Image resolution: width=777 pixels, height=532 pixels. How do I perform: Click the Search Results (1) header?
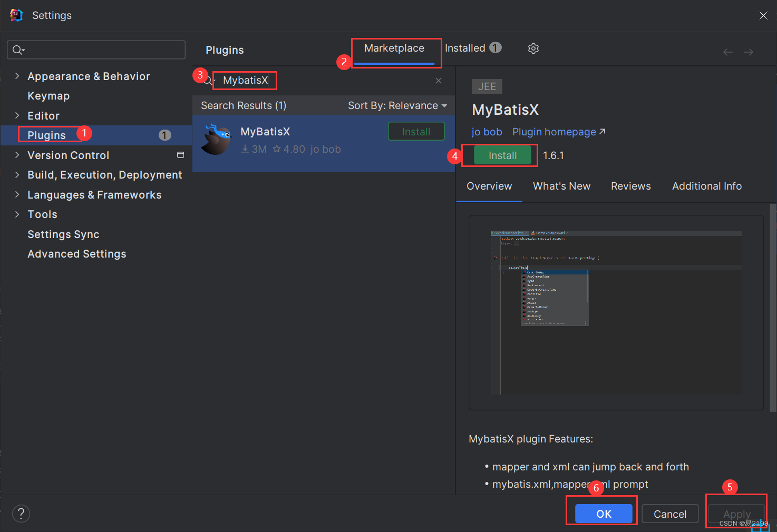coord(244,105)
